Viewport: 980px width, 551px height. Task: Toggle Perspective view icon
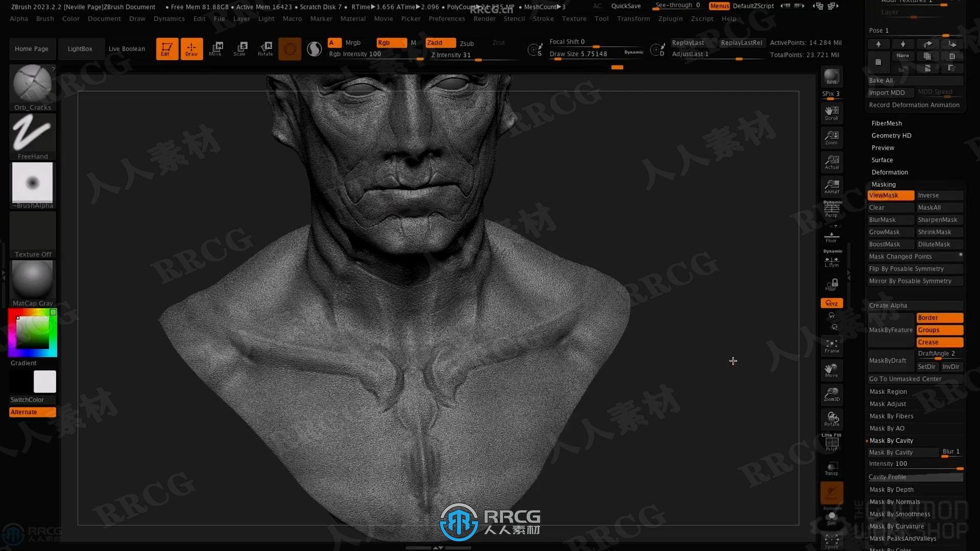831,210
